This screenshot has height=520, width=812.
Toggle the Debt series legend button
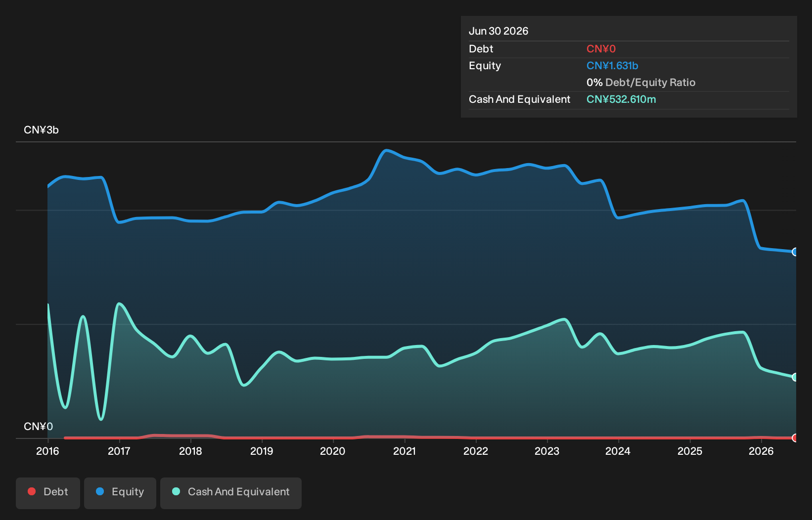pyautogui.click(x=48, y=493)
